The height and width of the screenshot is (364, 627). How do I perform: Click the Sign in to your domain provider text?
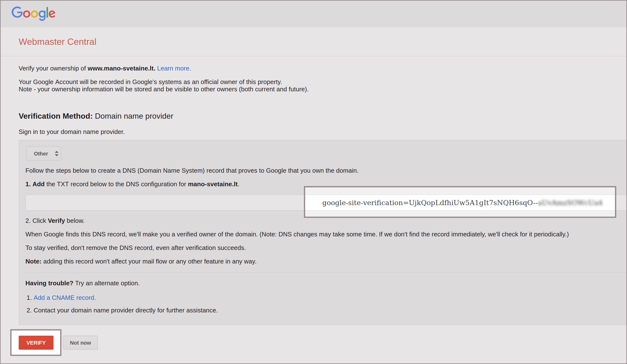pos(72,132)
